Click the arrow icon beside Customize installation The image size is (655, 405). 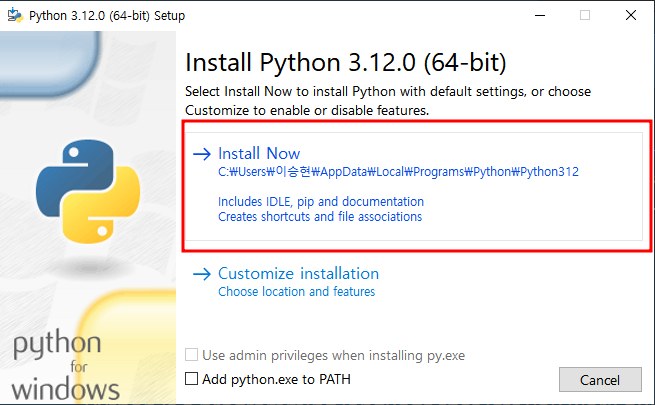point(202,274)
